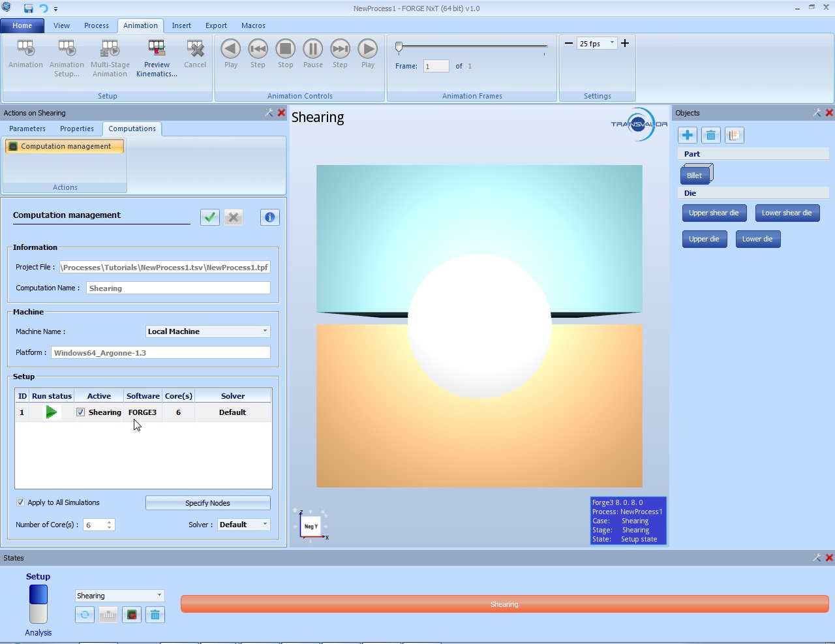Switch to the Properties tab

point(77,129)
